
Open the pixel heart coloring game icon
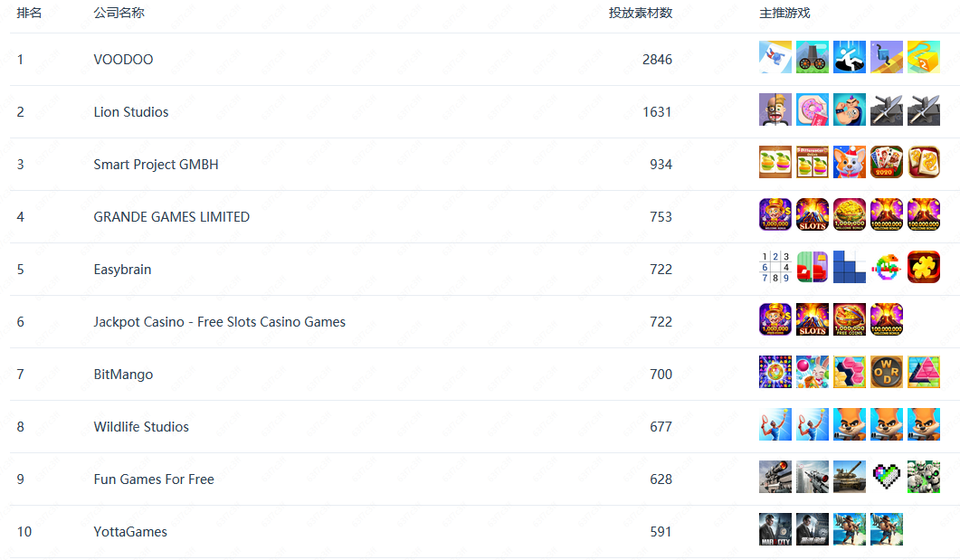click(x=887, y=477)
